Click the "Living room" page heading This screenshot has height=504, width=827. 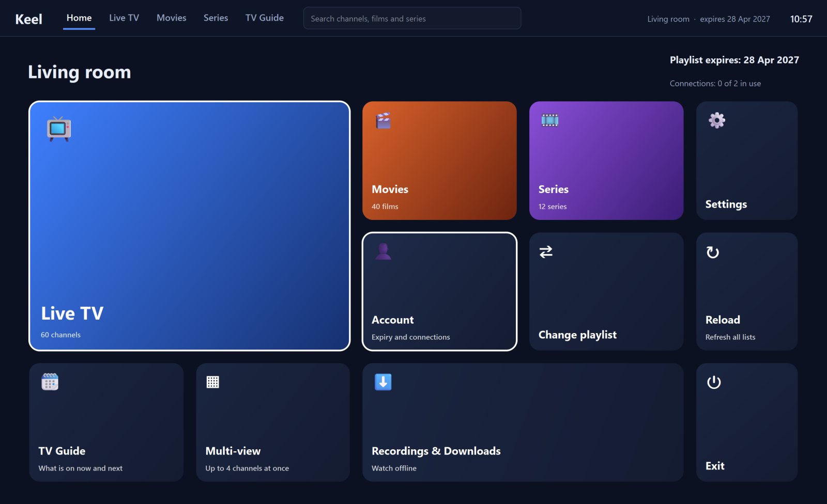(80, 72)
